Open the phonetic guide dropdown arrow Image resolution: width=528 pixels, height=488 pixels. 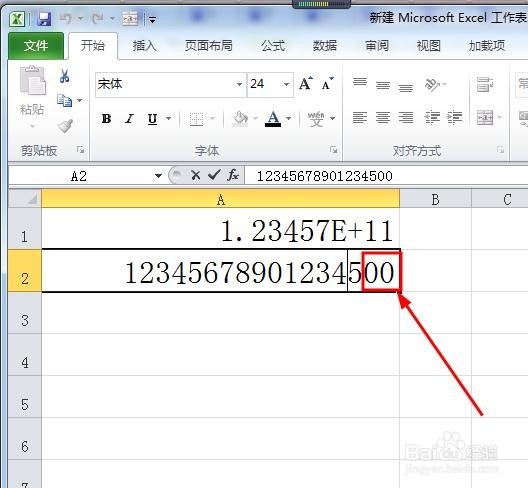pos(333,119)
